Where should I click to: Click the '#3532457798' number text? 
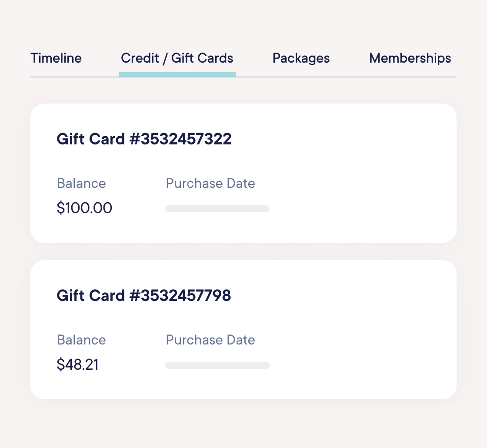(180, 296)
